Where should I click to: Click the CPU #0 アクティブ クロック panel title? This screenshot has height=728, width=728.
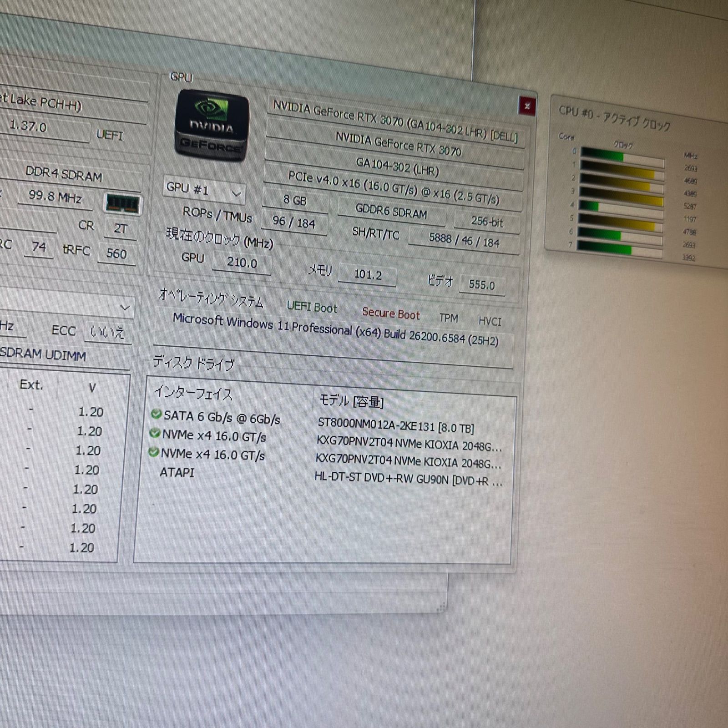[614, 118]
